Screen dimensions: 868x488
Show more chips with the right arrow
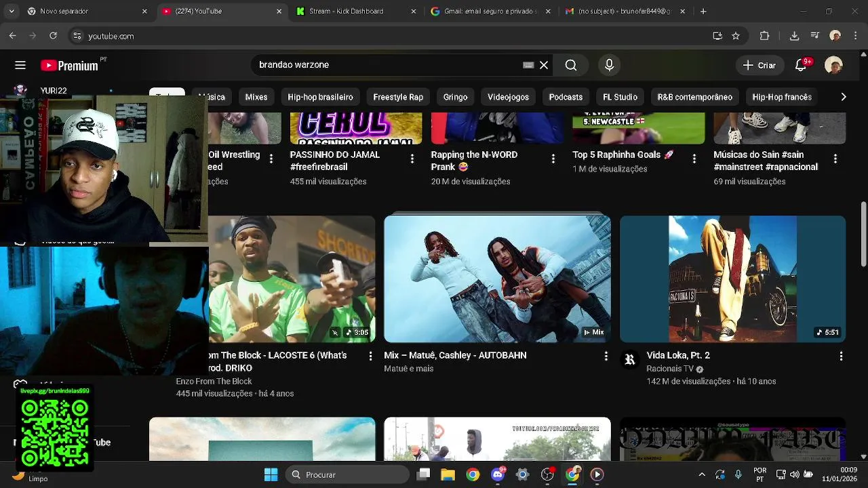pyautogui.click(x=843, y=97)
